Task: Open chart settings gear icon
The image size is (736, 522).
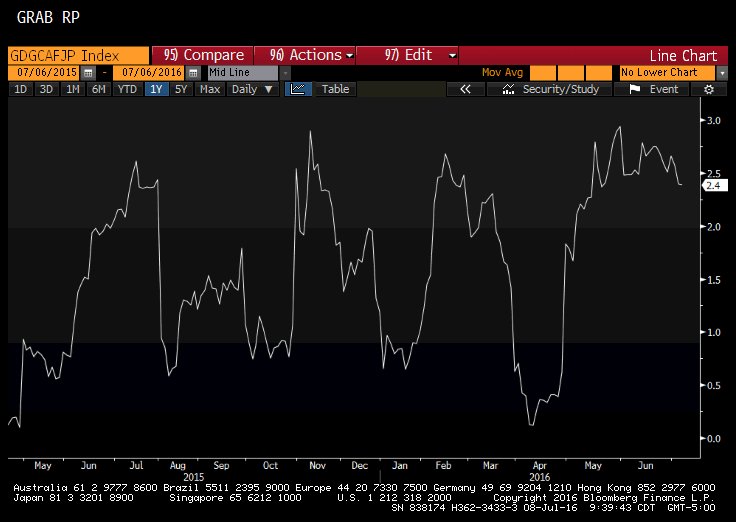Action: [x=709, y=89]
